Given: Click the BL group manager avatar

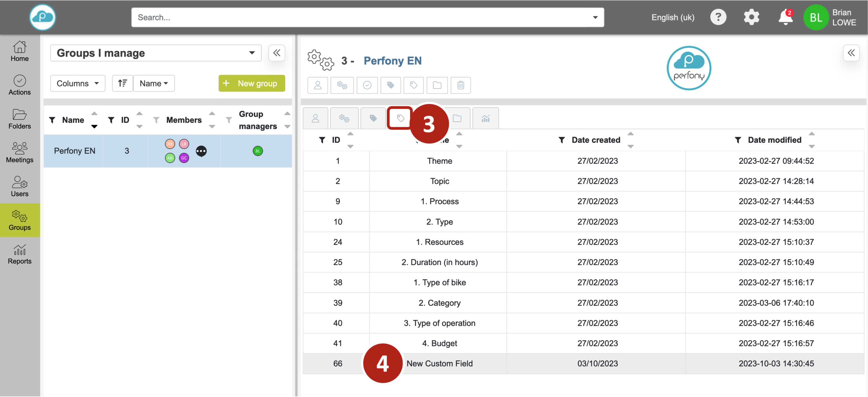Looking at the screenshot, I should [x=257, y=151].
